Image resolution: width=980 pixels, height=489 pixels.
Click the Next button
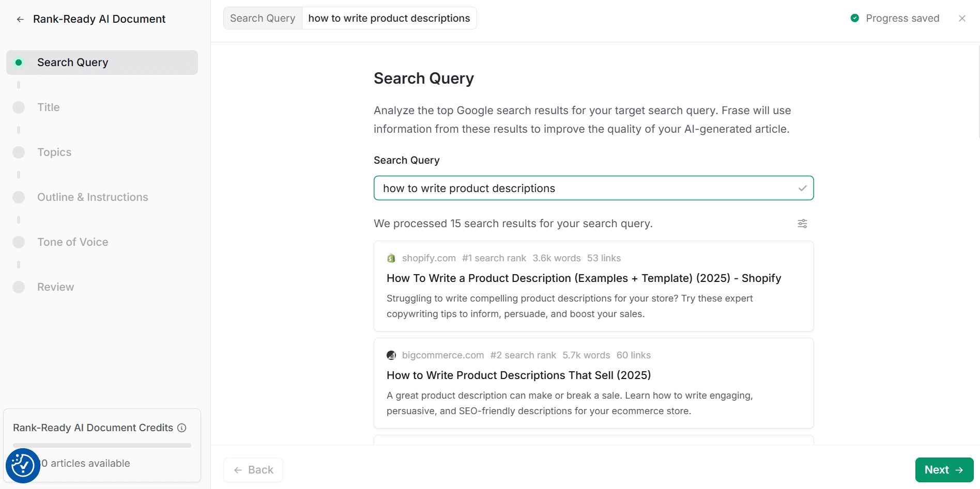point(944,470)
